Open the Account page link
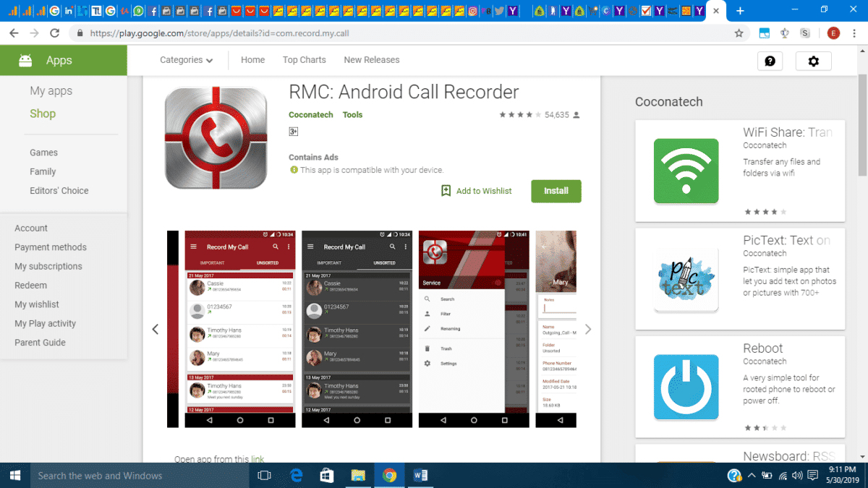This screenshot has height=488, width=868. pos(31,228)
